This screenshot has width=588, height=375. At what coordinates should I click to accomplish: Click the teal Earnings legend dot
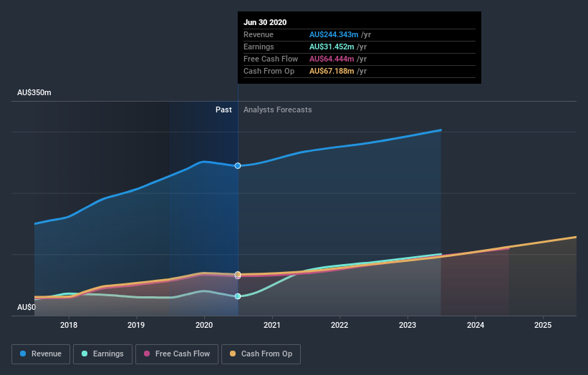click(x=85, y=354)
